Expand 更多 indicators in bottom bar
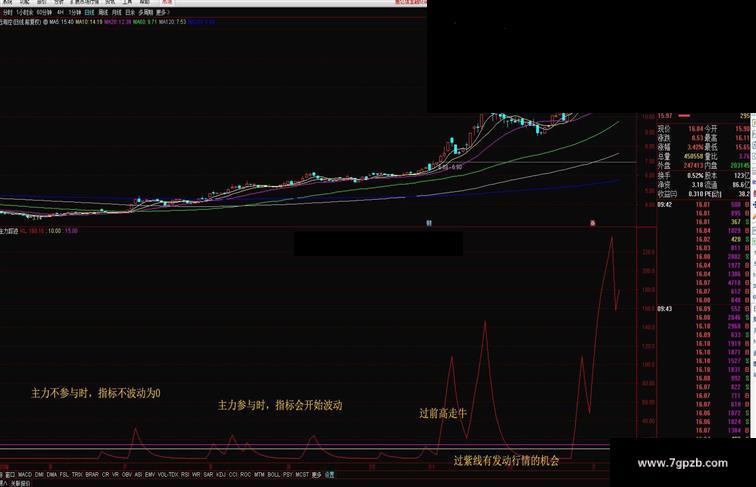756x487 pixels. pyautogui.click(x=316, y=475)
